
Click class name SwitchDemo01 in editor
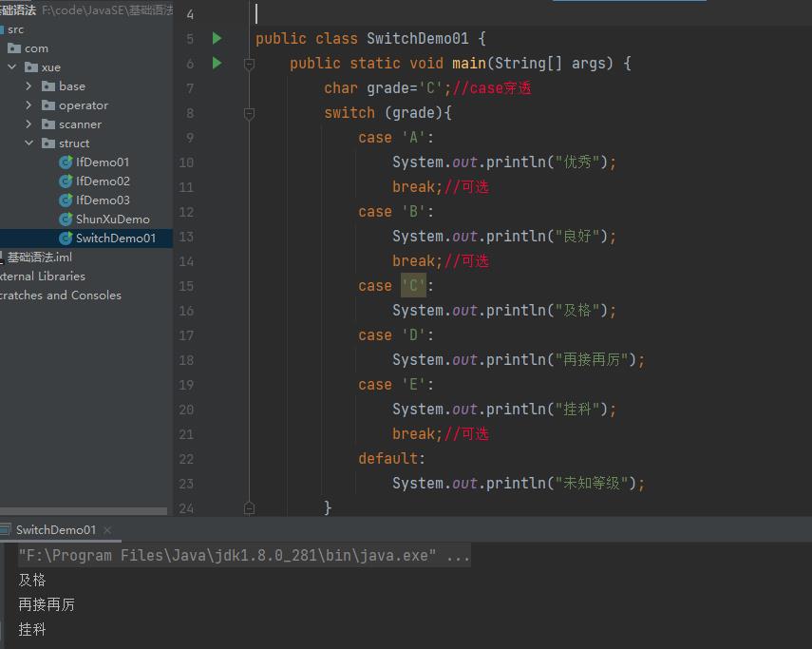(x=417, y=38)
